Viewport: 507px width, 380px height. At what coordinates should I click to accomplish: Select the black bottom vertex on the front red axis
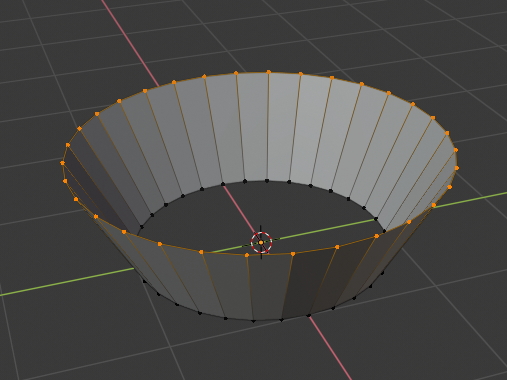point(308,315)
